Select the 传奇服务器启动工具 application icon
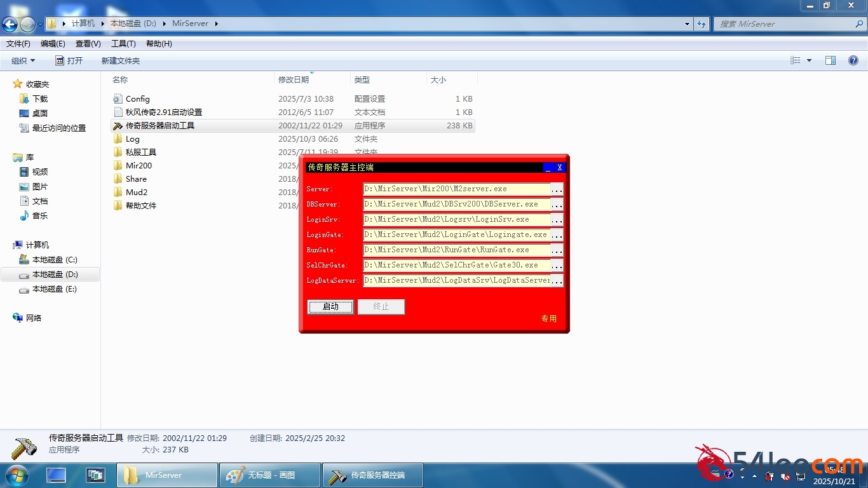The image size is (868, 488). [x=118, y=126]
